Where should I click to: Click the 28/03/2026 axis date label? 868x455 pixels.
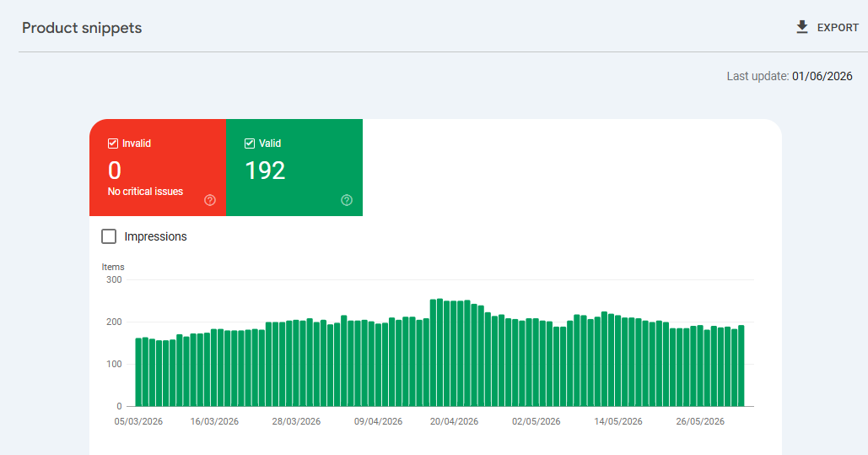[296, 422]
